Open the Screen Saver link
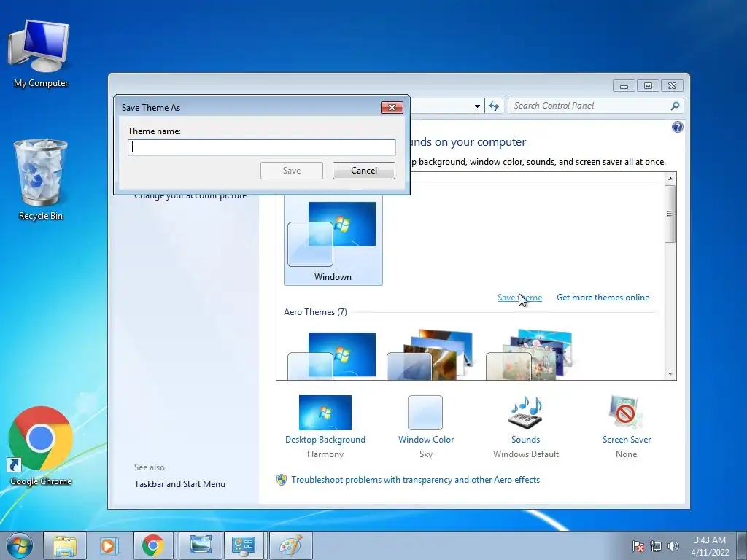This screenshot has width=747, height=560. 627,440
